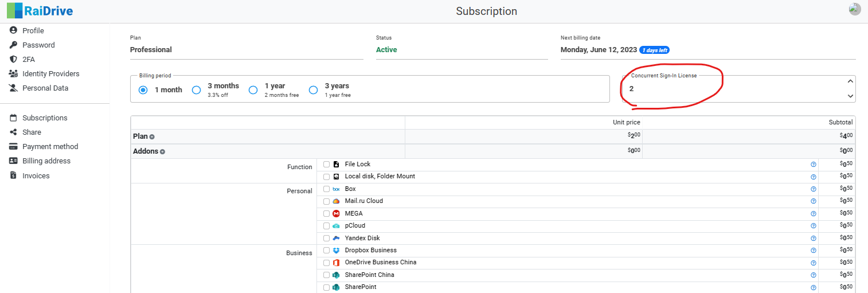This screenshot has height=293, width=868.
Task: Check the Local disk, Folder Mount addon
Action: click(x=326, y=177)
